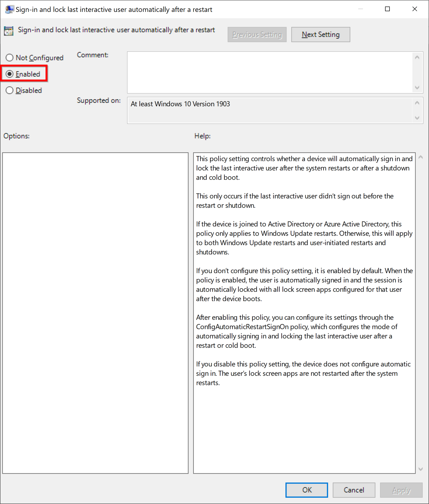The height and width of the screenshot is (504, 429).
Task: Click the down scroll arrow of the Supported on box
Action: click(x=417, y=118)
